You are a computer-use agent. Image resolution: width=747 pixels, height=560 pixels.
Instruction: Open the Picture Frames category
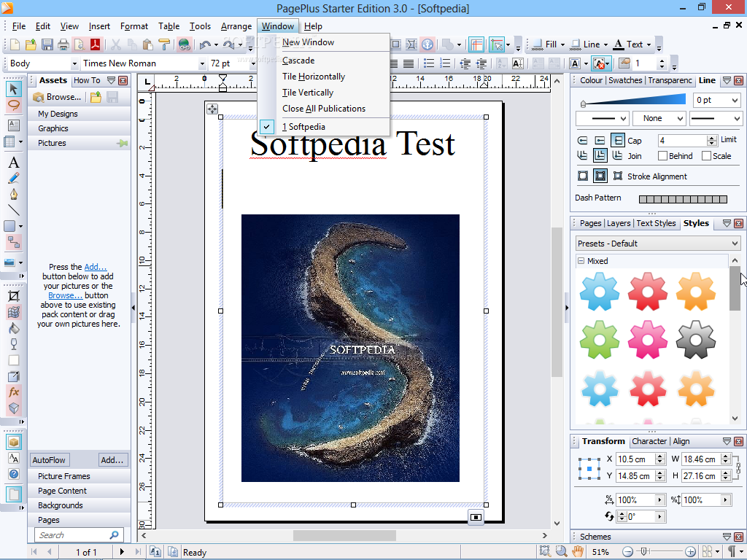[x=79, y=476]
